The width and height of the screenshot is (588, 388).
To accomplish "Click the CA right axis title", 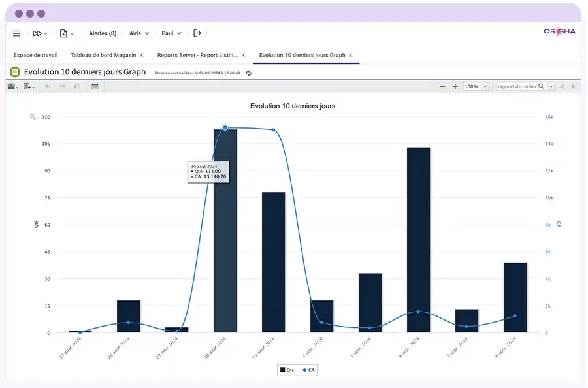I will pyautogui.click(x=559, y=225).
